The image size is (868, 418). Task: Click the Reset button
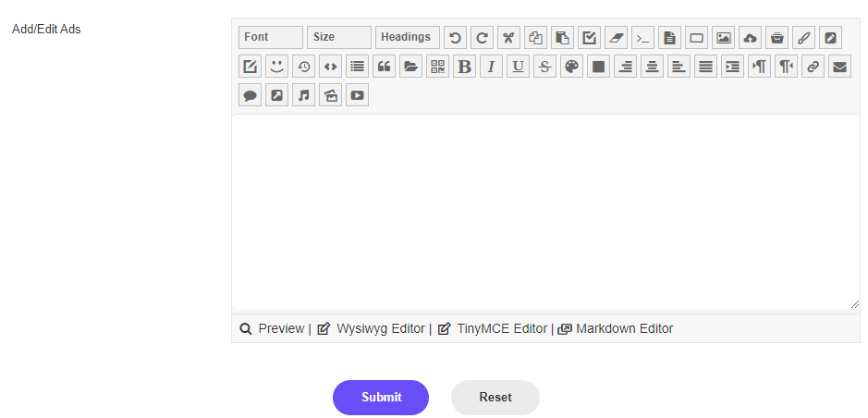495,398
